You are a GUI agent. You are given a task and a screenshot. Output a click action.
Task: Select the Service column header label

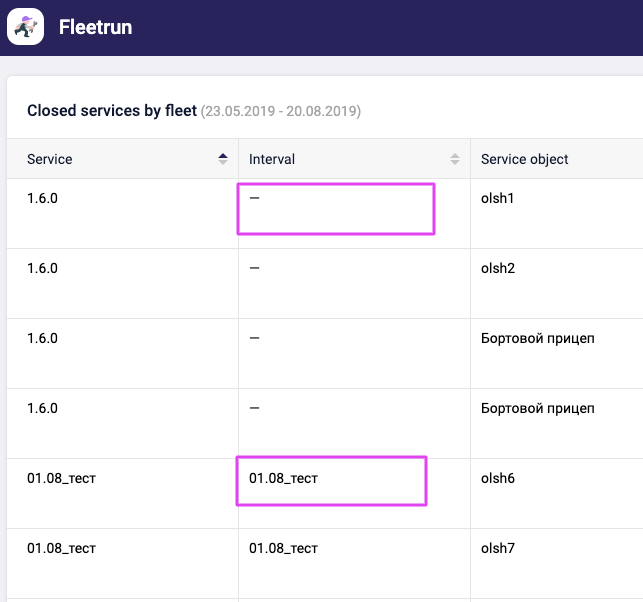[x=49, y=159]
